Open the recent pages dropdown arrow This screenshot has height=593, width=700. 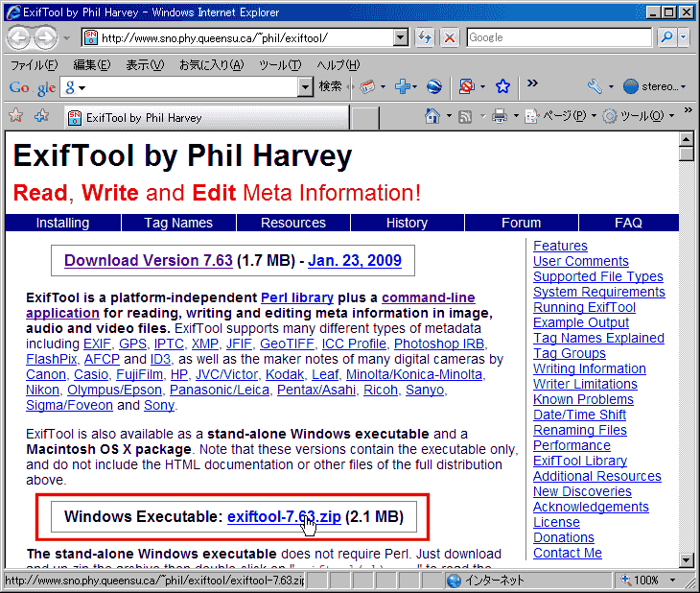[66, 38]
